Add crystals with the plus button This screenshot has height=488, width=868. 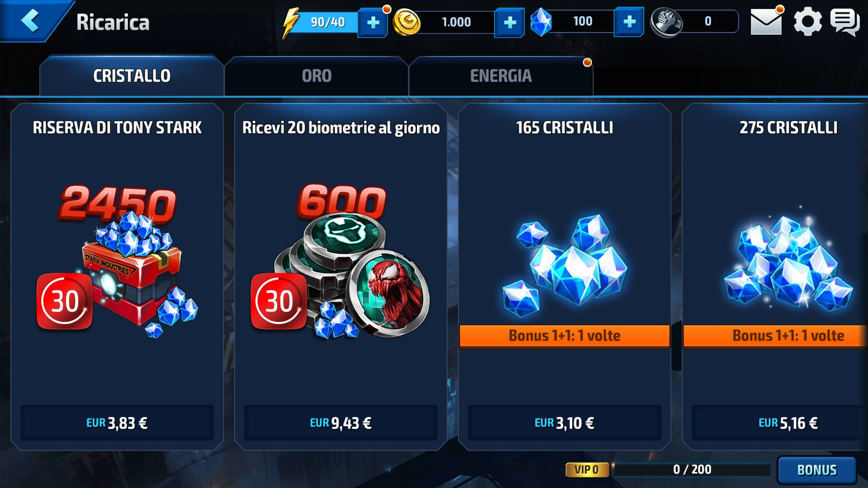coord(629,22)
